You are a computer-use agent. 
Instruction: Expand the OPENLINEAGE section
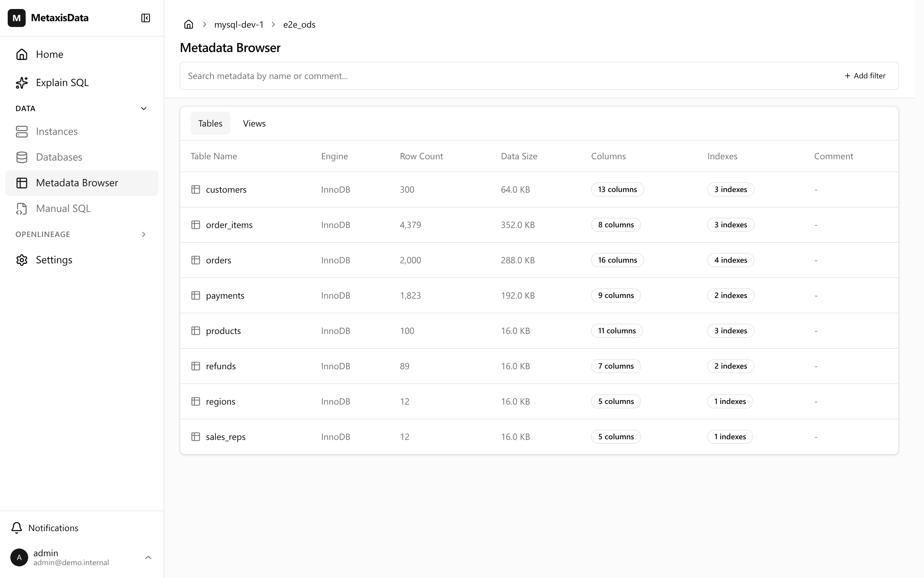[144, 234]
